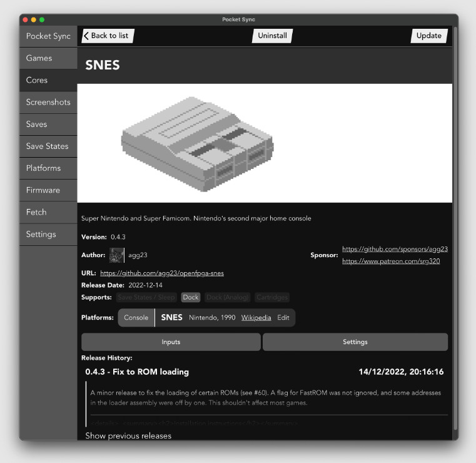Open the core Inputs panel
This screenshot has height=463, width=476.
tap(171, 342)
